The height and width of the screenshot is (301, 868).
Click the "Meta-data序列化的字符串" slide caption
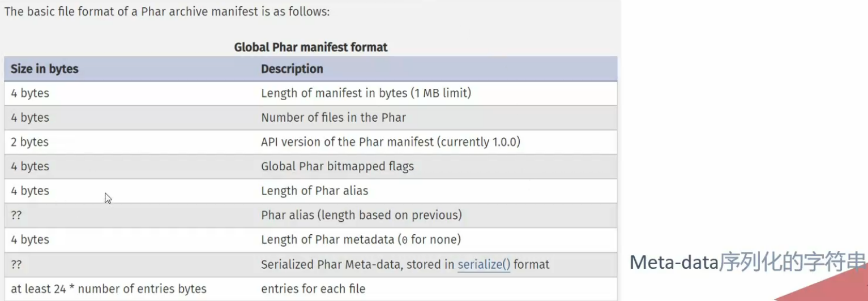tap(747, 262)
